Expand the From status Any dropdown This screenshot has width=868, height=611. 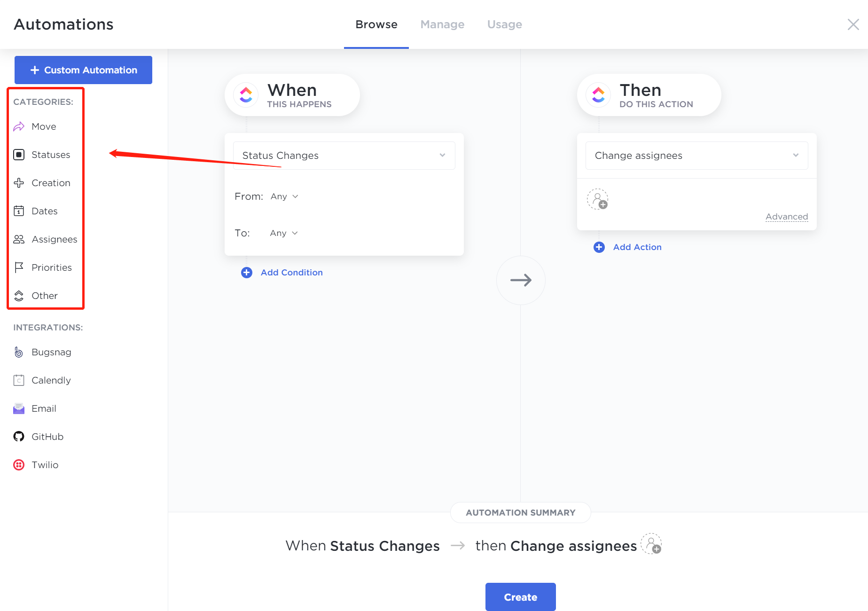coord(284,196)
